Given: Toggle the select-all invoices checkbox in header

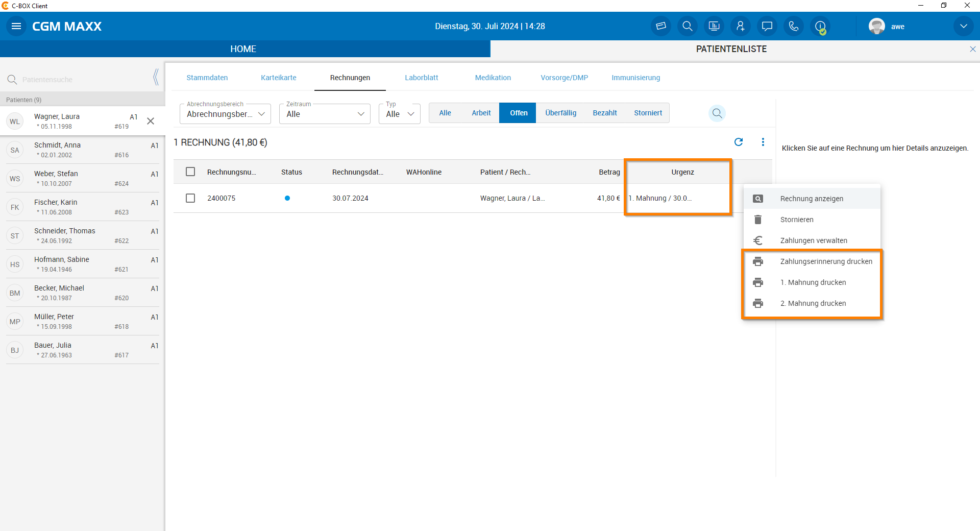Looking at the screenshot, I should [190, 172].
